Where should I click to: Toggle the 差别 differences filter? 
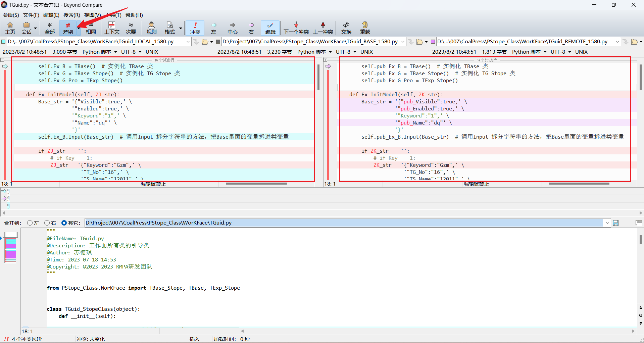68,28
